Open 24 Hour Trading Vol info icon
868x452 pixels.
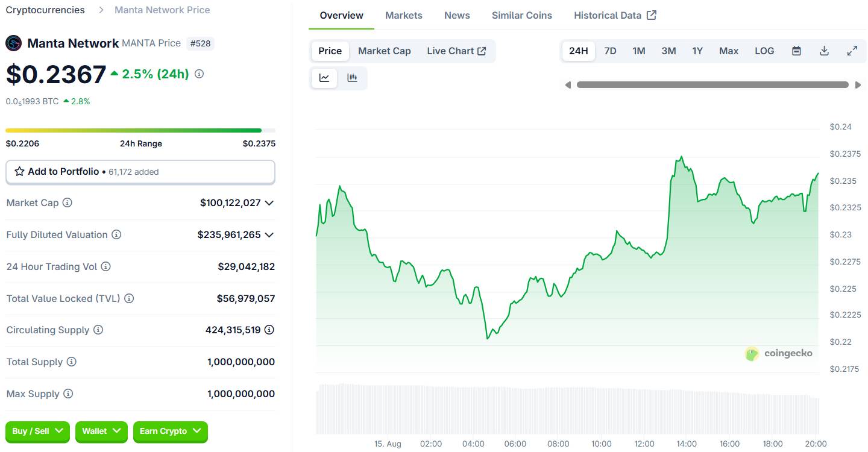point(105,266)
